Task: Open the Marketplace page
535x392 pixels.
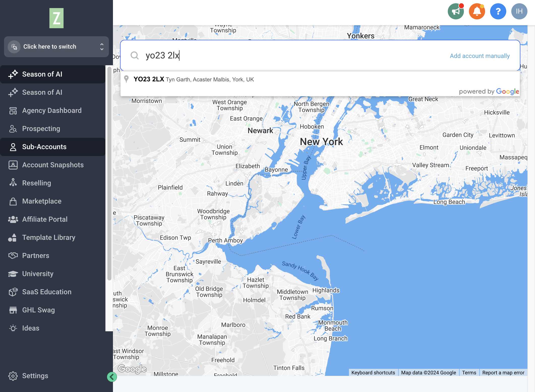Action: (x=53, y=201)
